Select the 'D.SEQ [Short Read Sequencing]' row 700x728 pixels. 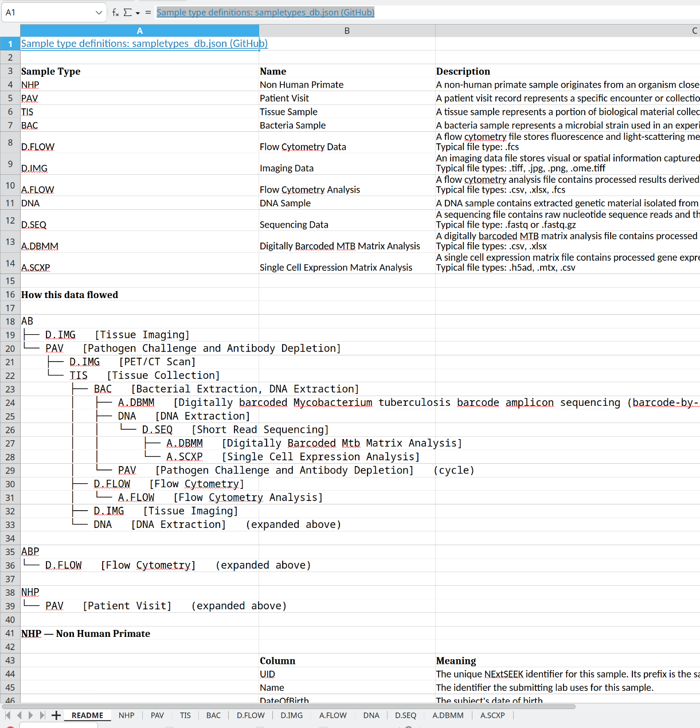point(139,429)
